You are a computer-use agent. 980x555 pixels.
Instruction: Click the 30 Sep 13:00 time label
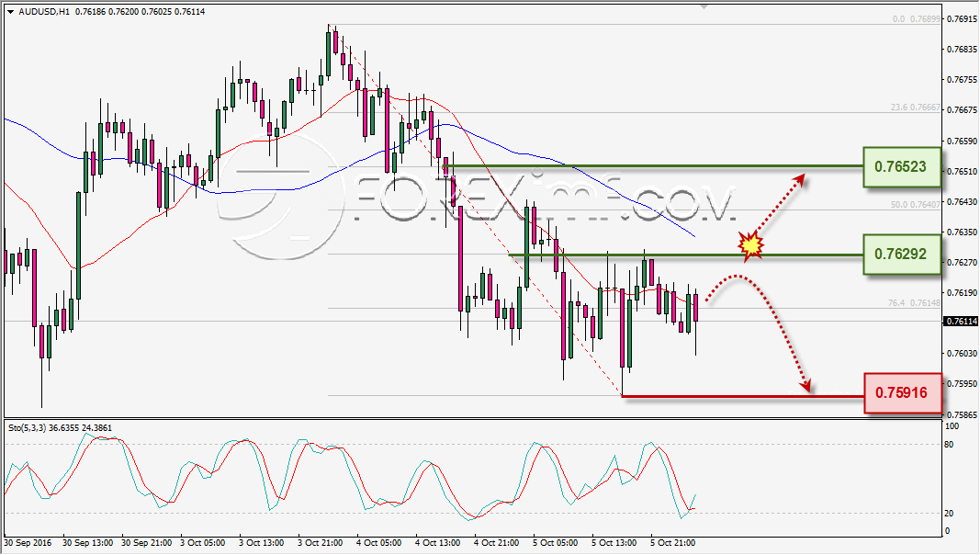click(87, 542)
